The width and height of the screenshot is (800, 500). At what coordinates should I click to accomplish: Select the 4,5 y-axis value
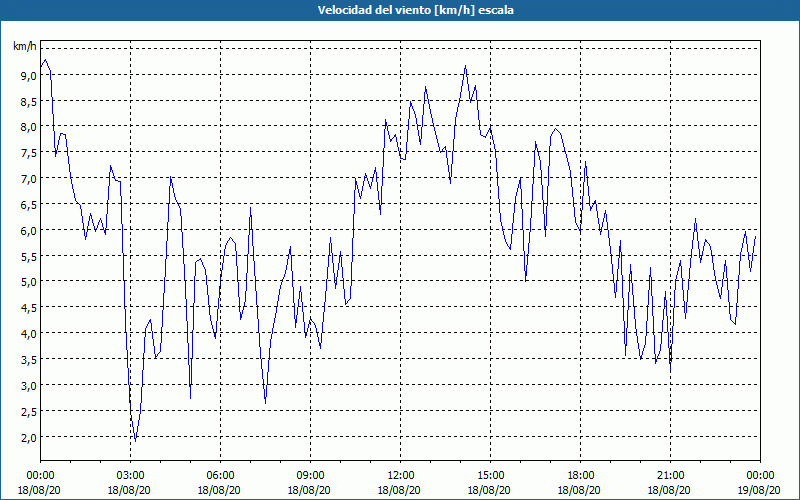[x=28, y=308]
